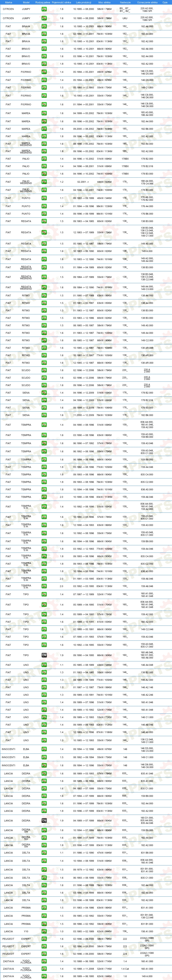Click the petrol icon in the Innocenti Elba 1.6 row
The image size is (172, 980).
(x=44, y=765)
